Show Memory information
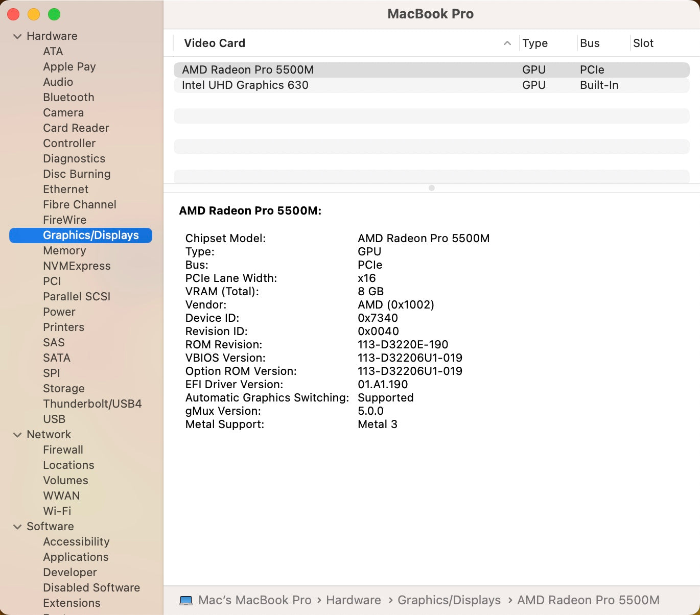700x615 pixels. [64, 251]
